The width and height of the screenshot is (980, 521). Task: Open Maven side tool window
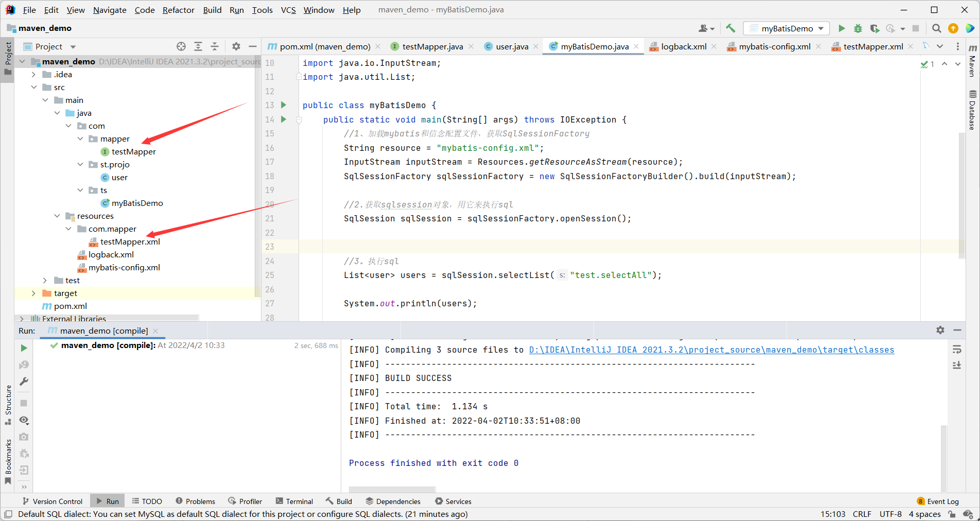(972, 60)
